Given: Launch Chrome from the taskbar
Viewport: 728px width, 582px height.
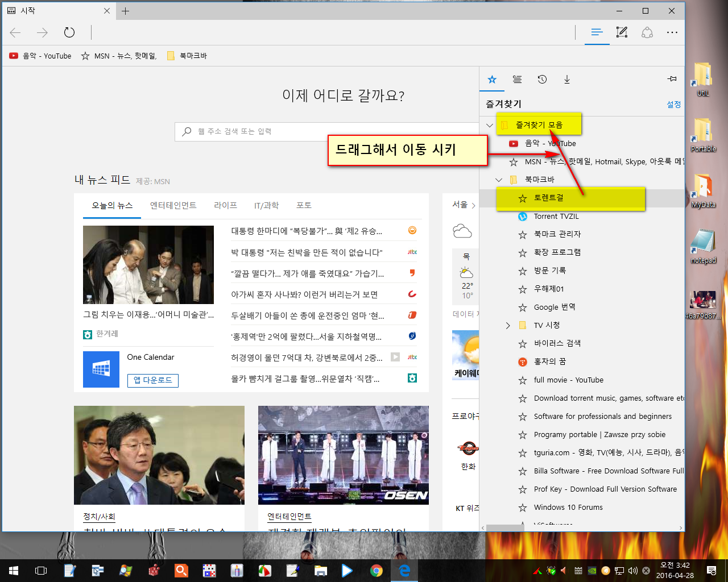Looking at the screenshot, I should click(x=376, y=571).
